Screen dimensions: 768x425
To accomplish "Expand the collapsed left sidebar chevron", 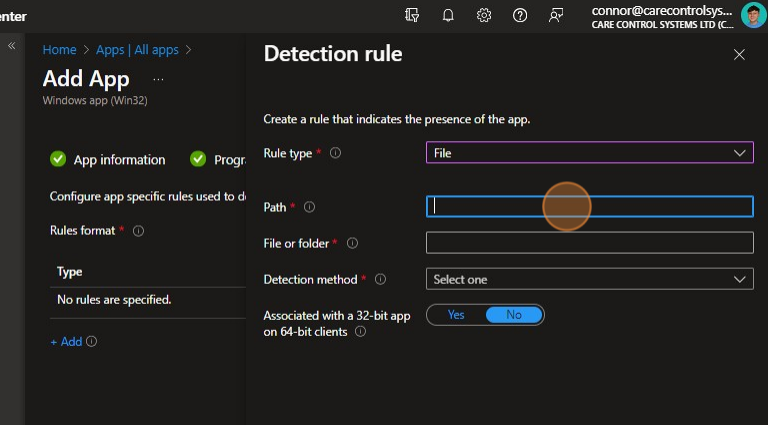I will coord(12,46).
